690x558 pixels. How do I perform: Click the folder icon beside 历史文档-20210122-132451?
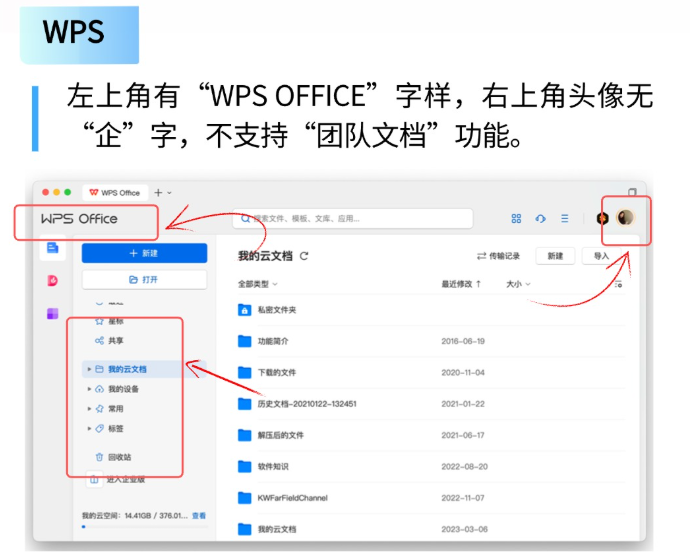pos(245,404)
